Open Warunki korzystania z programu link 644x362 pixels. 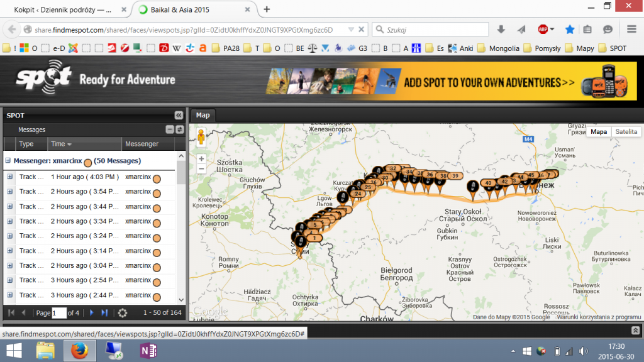click(x=599, y=317)
